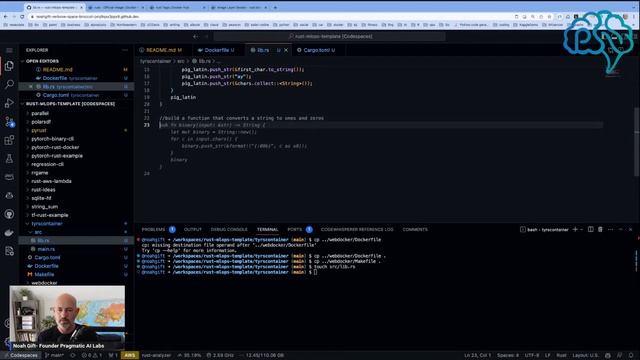The image size is (640, 360).
Task: Open the Testing flask icon view
Action: [9, 159]
